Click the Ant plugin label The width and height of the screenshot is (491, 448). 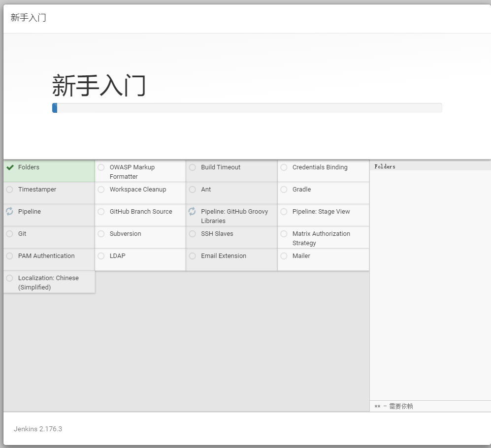pyautogui.click(x=206, y=190)
